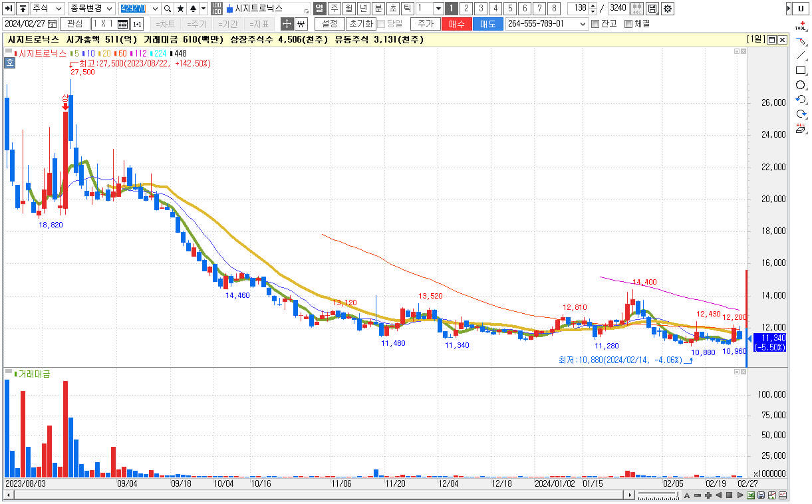Toggle the 448-period moving average legend
The width and height of the screenshot is (812, 504).
click(177, 53)
